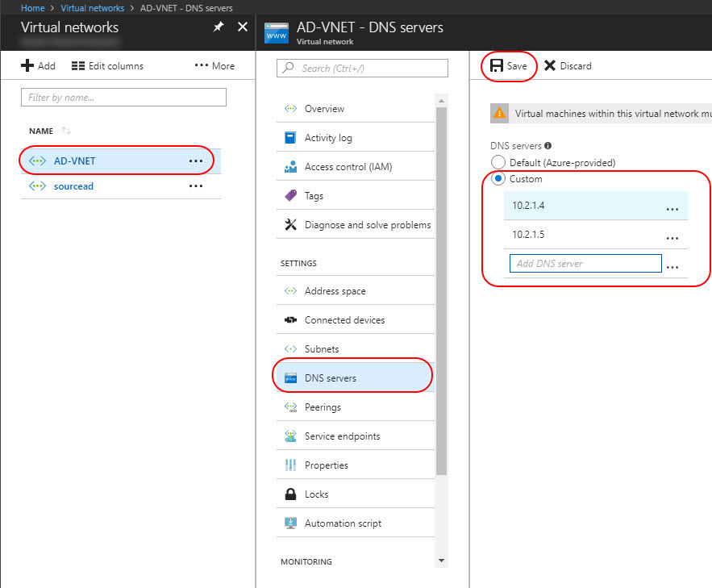Open ellipsis menu for AD-VNET row
This screenshot has height=588, width=712.
click(x=196, y=161)
